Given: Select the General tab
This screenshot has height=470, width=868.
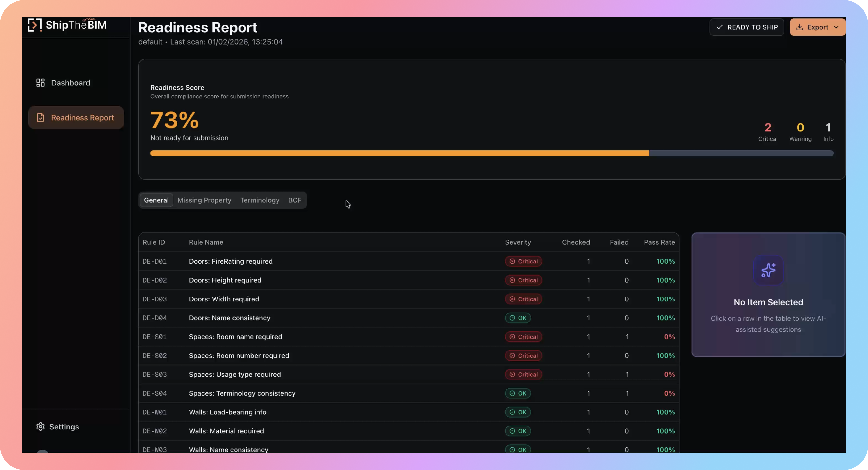Looking at the screenshot, I should point(156,200).
